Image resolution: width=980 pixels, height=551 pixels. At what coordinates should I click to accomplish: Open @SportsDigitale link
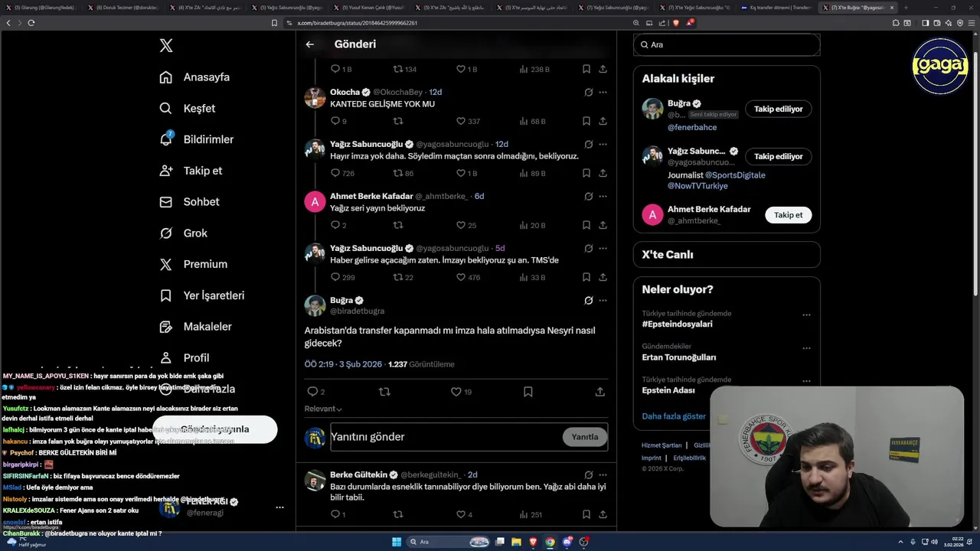point(735,175)
